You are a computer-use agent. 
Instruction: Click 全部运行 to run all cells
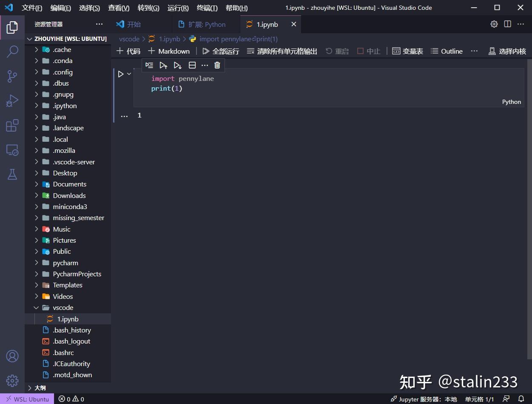pyautogui.click(x=221, y=51)
